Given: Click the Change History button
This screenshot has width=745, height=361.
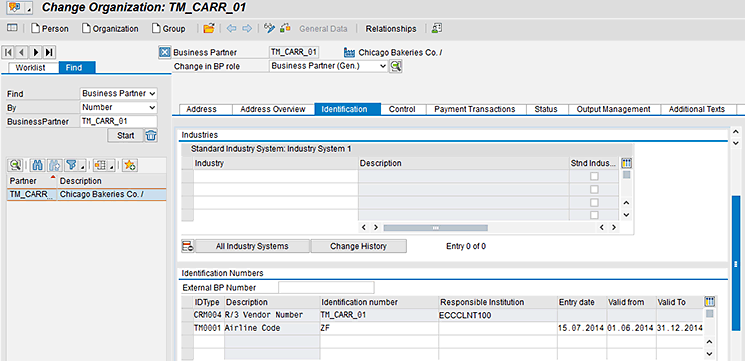Looking at the screenshot, I should 358,246.
